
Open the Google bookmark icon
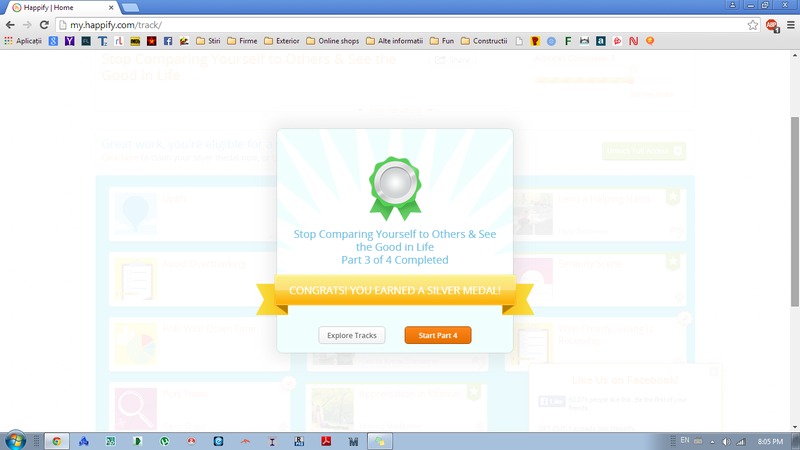pos(53,41)
